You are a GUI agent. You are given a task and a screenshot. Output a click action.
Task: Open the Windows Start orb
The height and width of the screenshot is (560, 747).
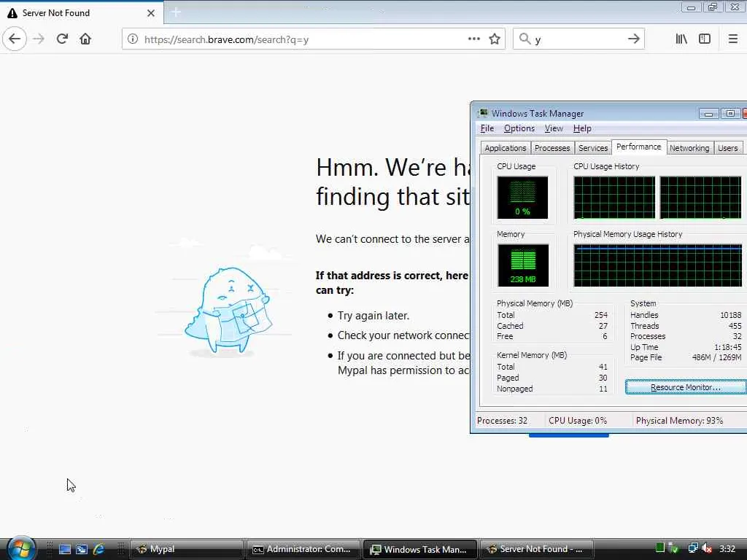[21, 548]
